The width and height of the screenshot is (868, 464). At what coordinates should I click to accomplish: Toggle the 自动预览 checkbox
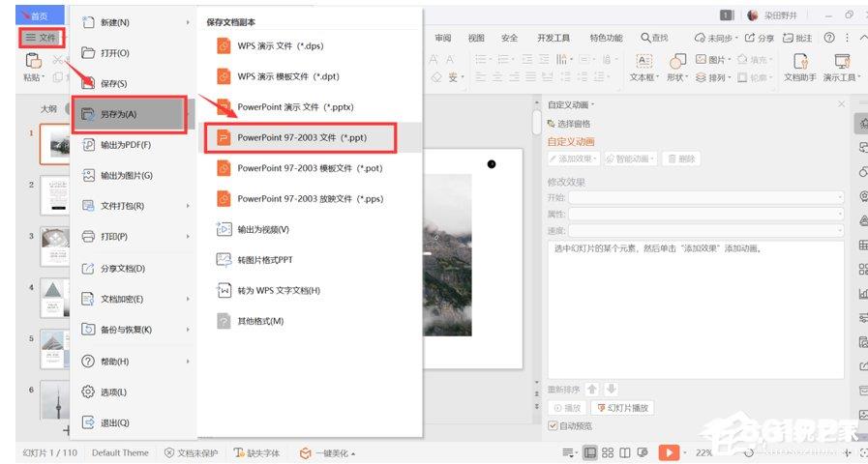pos(553,425)
